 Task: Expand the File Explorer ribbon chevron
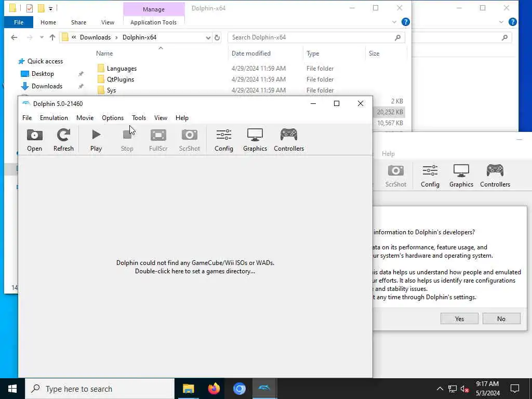pos(394,22)
